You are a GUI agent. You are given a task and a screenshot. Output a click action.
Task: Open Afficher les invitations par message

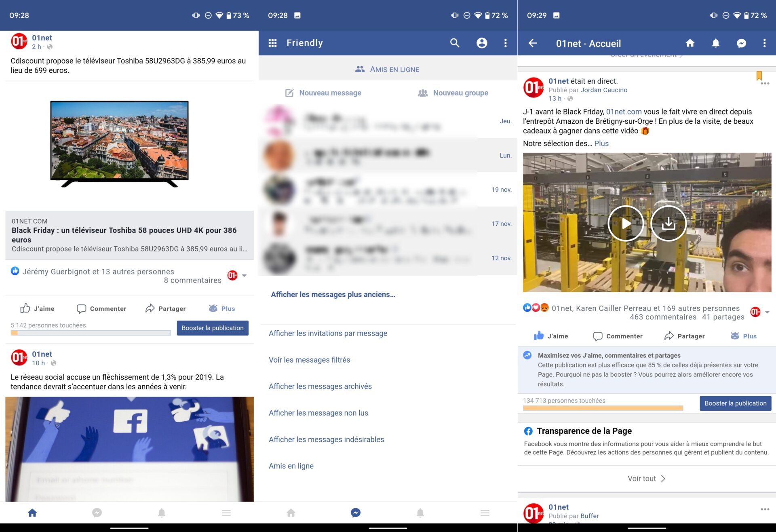point(328,333)
